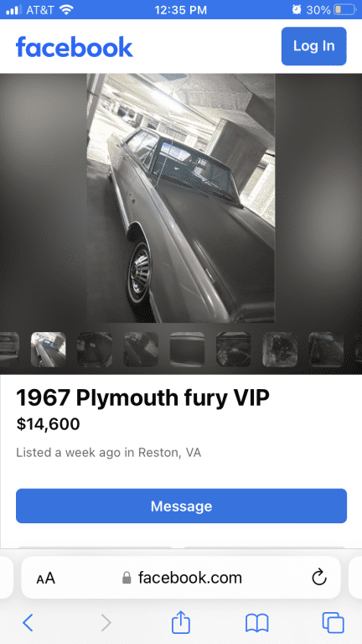Tap the Safari back arrow

point(28,623)
